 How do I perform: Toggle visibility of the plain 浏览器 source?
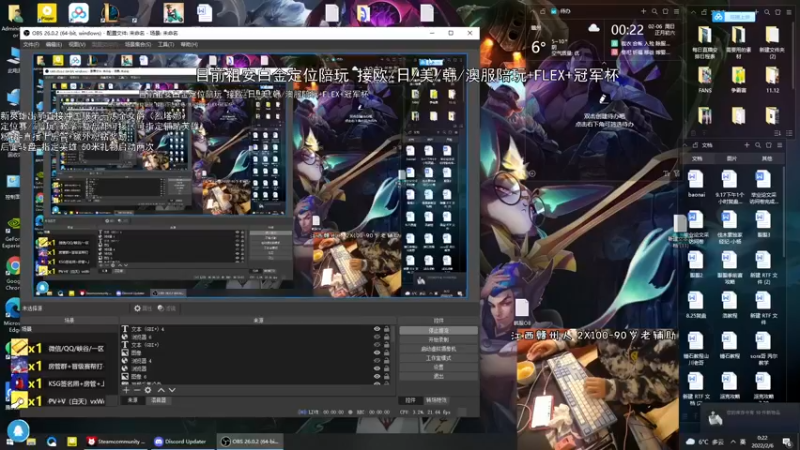(x=377, y=368)
